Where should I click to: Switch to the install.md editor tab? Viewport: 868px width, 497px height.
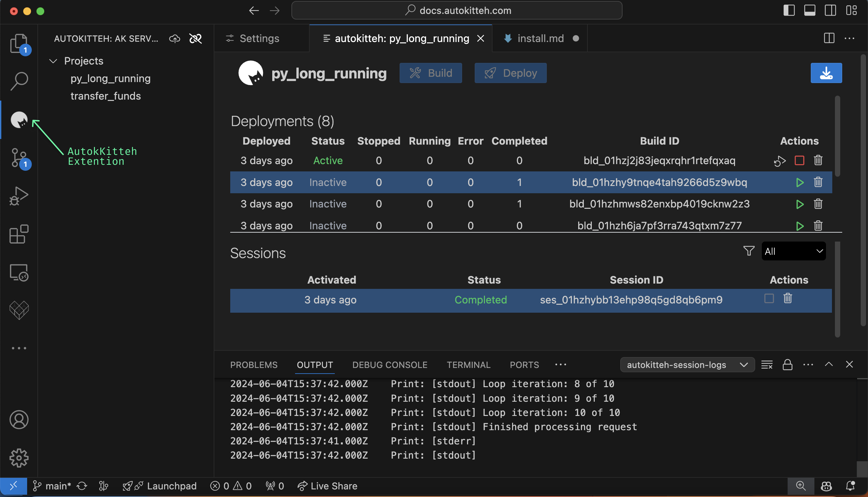pyautogui.click(x=540, y=38)
